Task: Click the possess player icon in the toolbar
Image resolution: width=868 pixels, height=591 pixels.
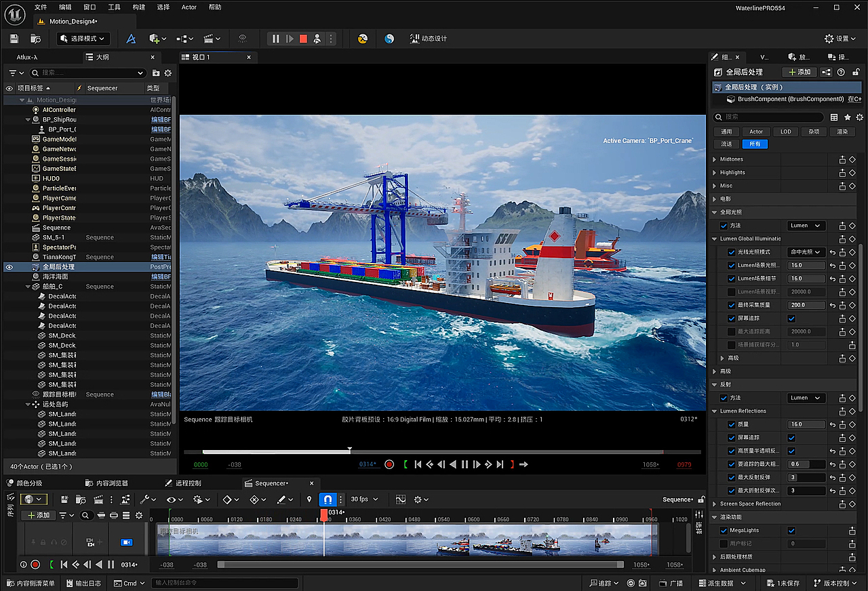Action: (x=317, y=39)
